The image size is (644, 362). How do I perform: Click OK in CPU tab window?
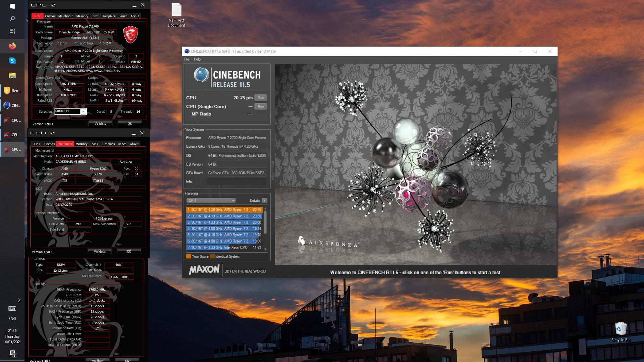click(x=130, y=124)
